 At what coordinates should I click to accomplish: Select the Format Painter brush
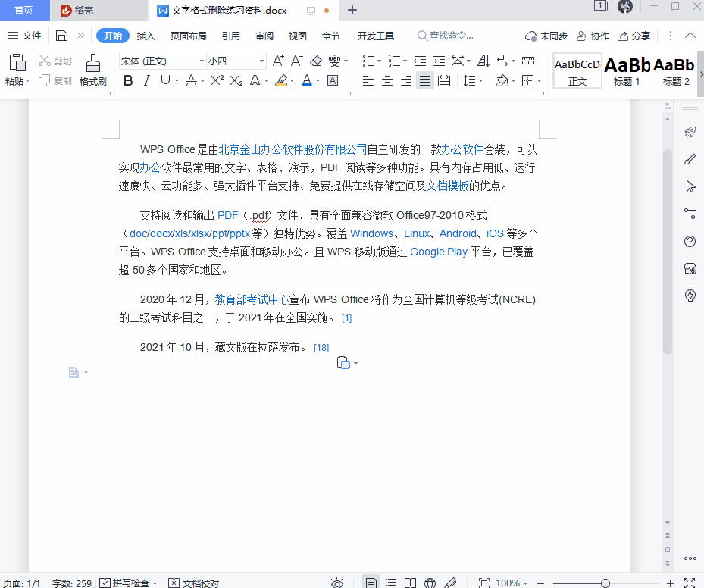(x=93, y=64)
